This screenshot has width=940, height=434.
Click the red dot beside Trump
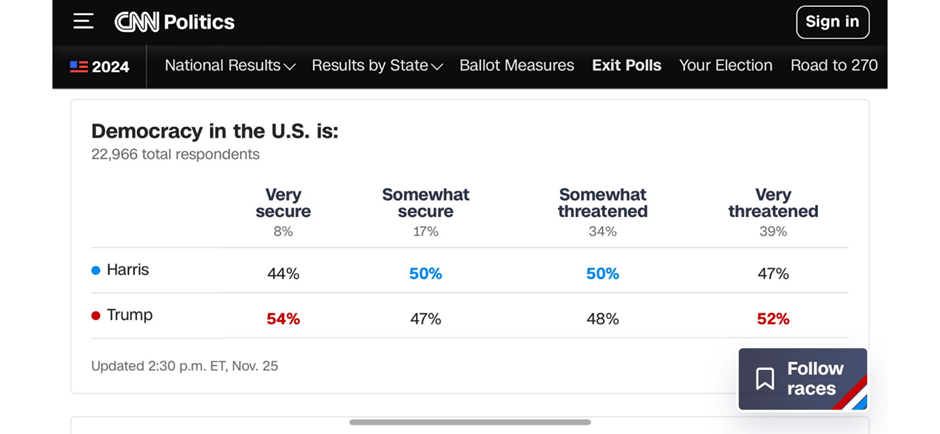click(x=96, y=315)
